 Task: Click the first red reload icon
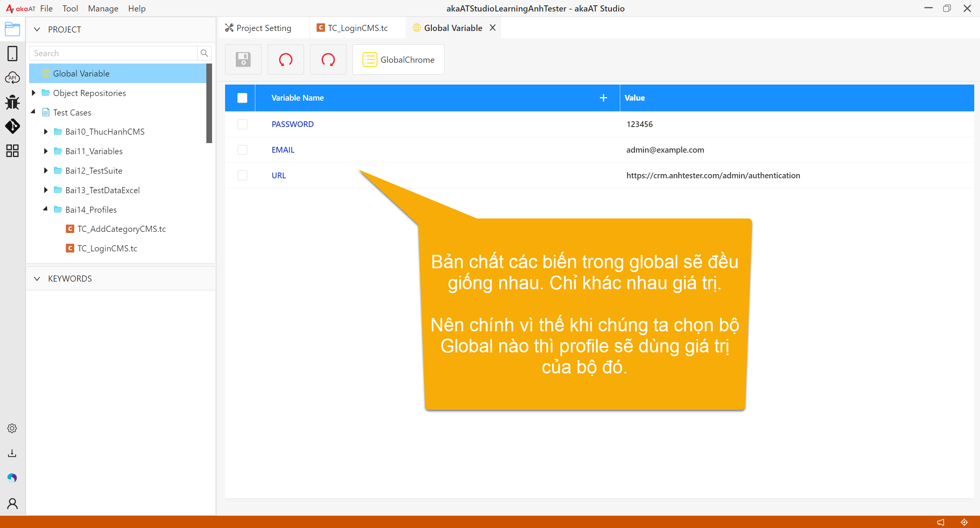(286, 60)
